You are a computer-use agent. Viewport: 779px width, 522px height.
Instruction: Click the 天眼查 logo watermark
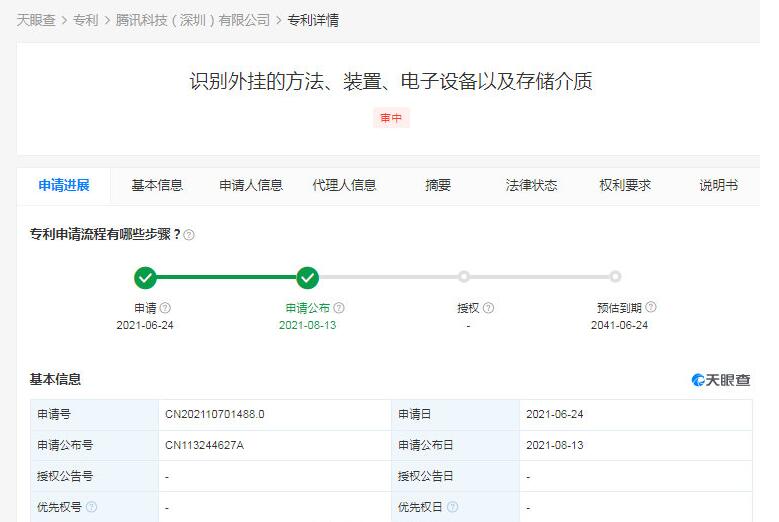720,380
